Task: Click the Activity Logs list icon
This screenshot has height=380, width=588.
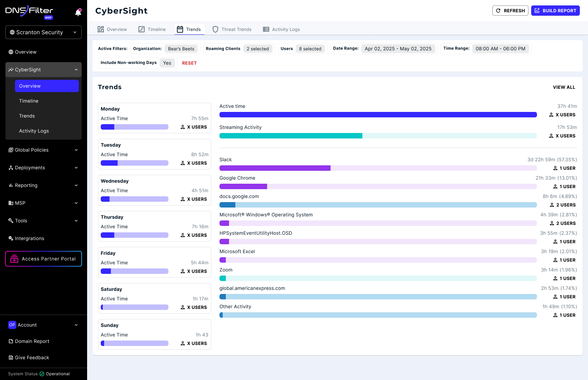Action: point(266,29)
